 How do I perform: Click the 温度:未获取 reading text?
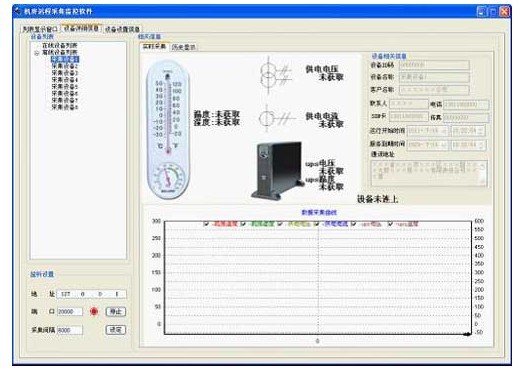tap(217, 114)
